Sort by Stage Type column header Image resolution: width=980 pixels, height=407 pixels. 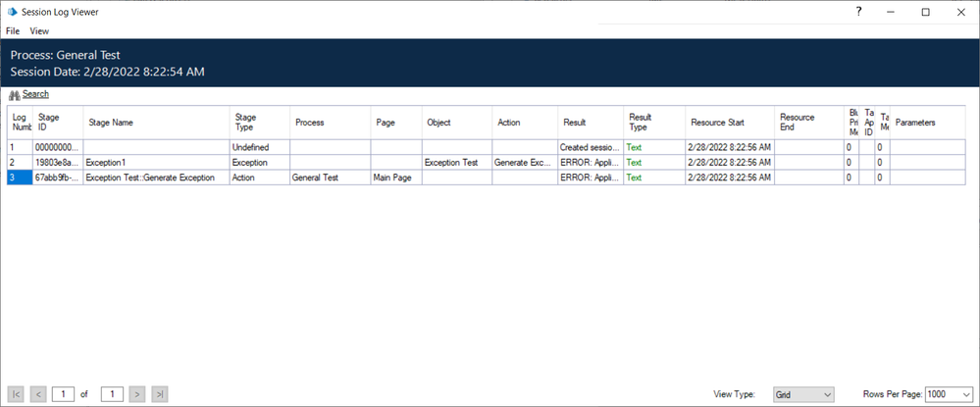tap(260, 123)
